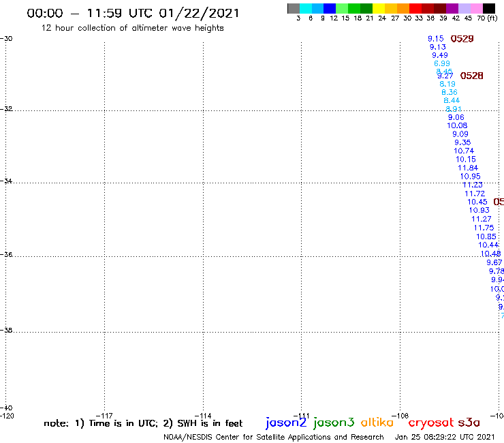504x443 pixels.
Task: Click the 11.84 wave height reading
Action: coord(468,168)
